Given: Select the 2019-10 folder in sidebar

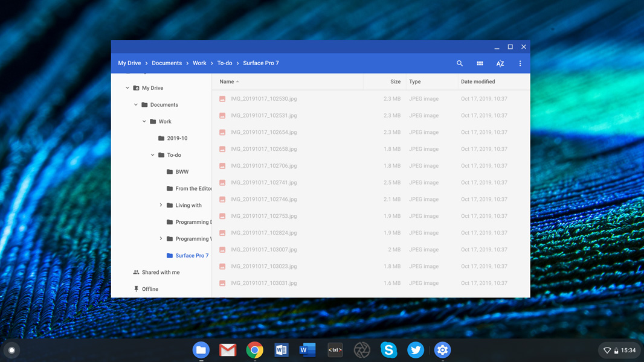Looking at the screenshot, I should point(177,138).
